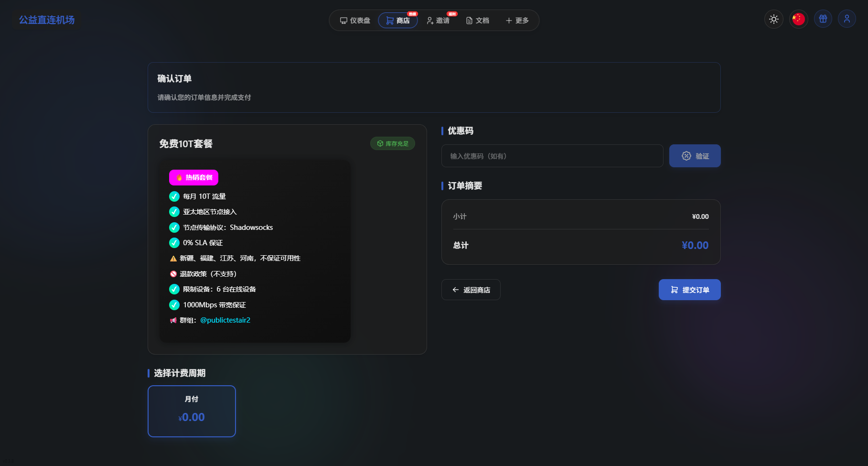
Task: Toggle the light theme with the sun icon
Action: coord(774,19)
